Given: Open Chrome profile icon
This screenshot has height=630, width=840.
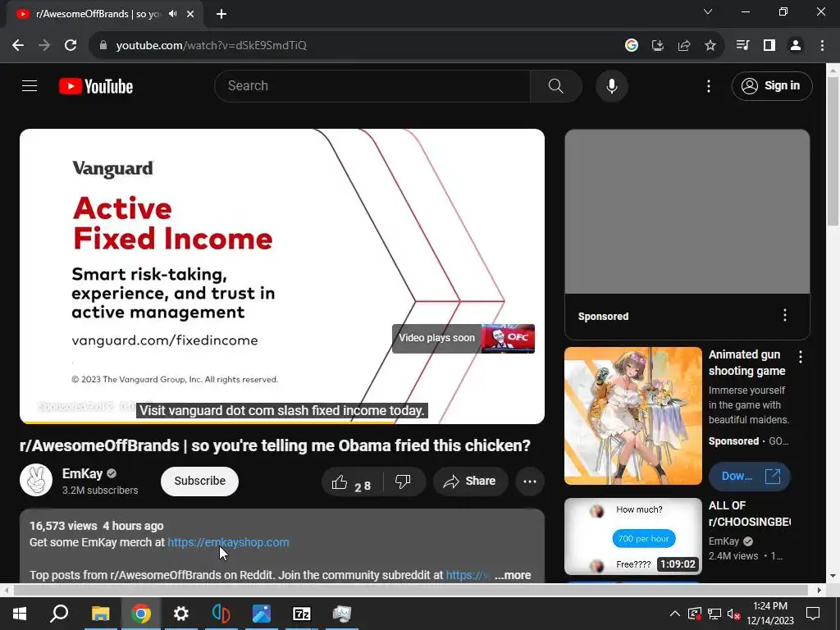Looking at the screenshot, I should pyautogui.click(x=796, y=46).
